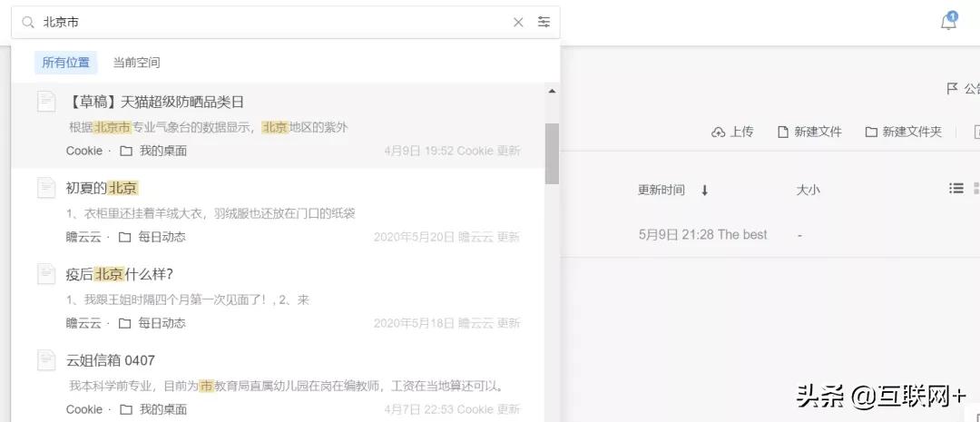Click the scrollbar up arrow in results
Screen dimensions: 980x422
[552, 92]
